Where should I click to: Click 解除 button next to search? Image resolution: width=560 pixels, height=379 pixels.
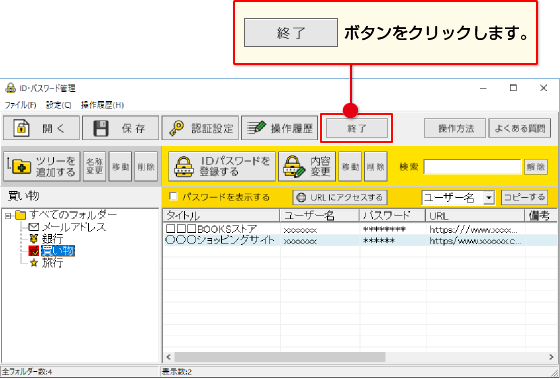[x=536, y=167]
